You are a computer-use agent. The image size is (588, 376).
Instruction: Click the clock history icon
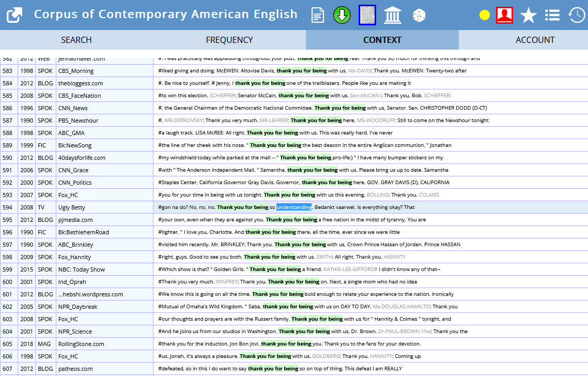click(577, 16)
